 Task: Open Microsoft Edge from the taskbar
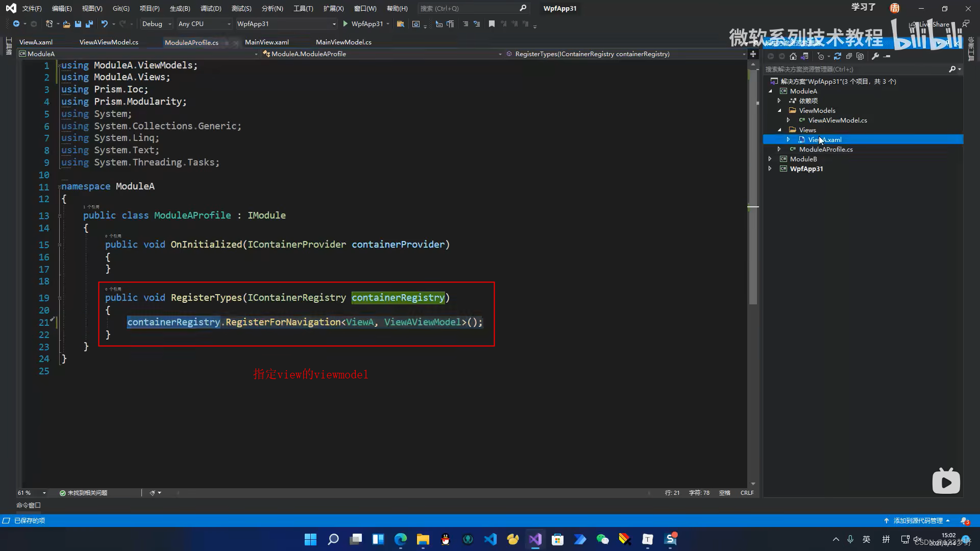(x=401, y=539)
